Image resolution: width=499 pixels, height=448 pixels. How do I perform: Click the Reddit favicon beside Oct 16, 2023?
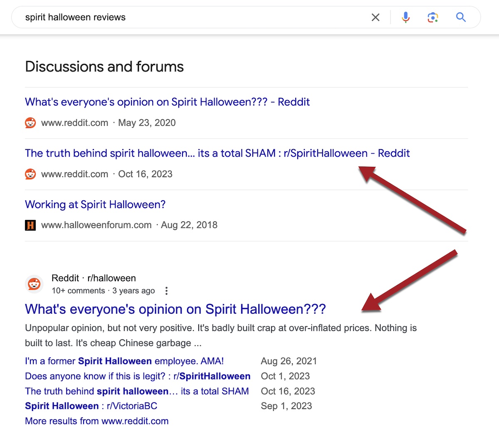30,174
